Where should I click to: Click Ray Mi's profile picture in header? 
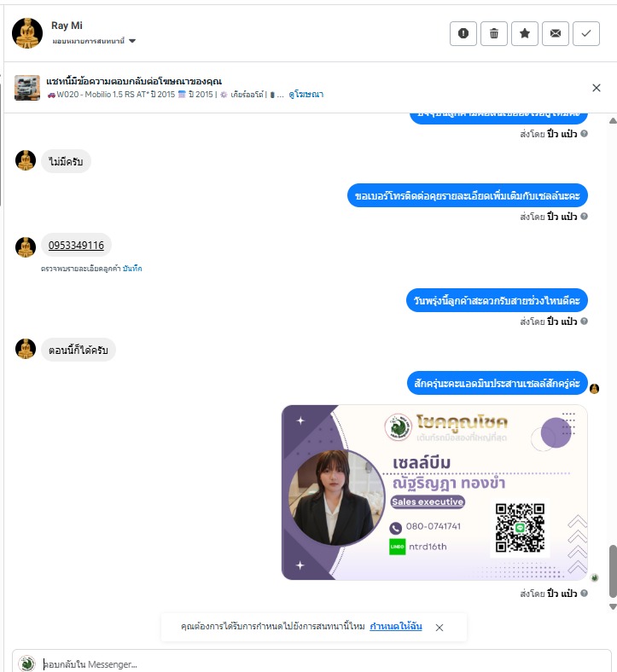27,33
